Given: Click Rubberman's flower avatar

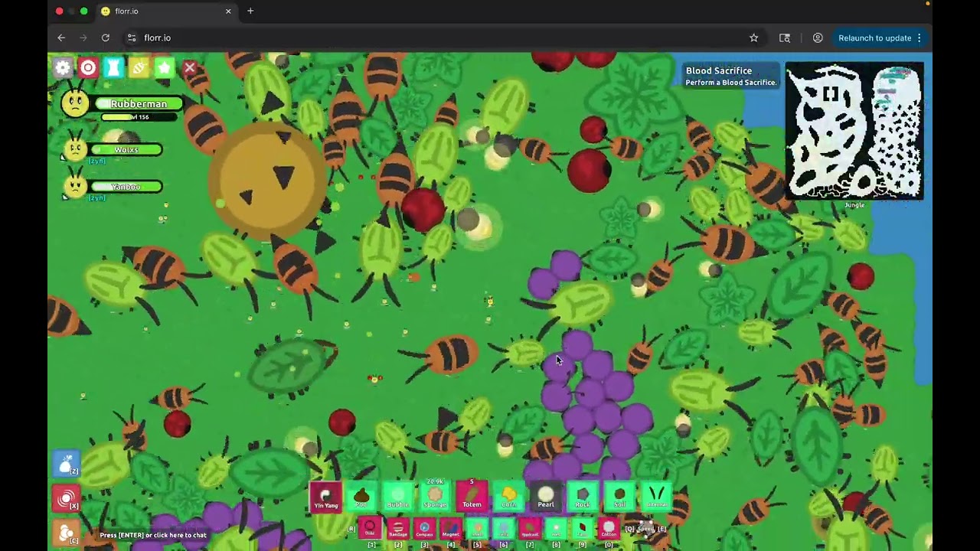Looking at the screenshot, I should click(x=75, y=103).
